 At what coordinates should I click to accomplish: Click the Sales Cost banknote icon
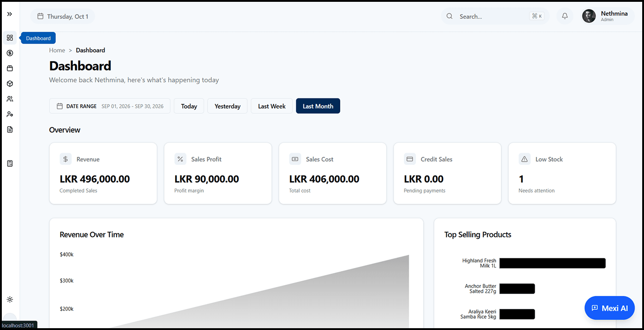tap(295, 159)
